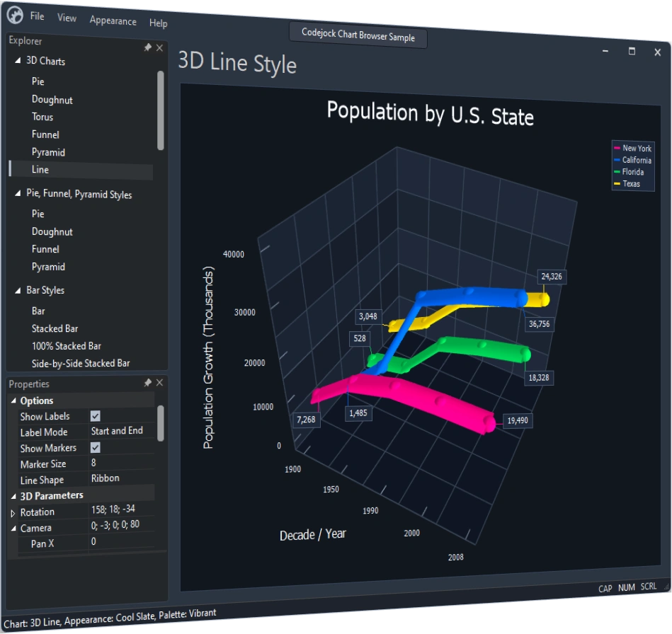Screen dimensions: 672x634
Task: Minimize the Chart Browser window
Action: (x=605, y=51)
